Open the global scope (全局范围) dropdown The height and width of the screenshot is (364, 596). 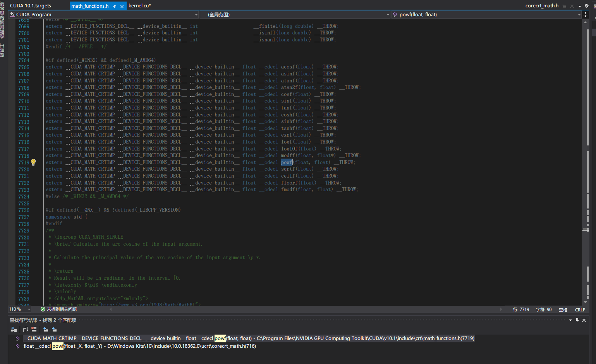tap(295, 15)
